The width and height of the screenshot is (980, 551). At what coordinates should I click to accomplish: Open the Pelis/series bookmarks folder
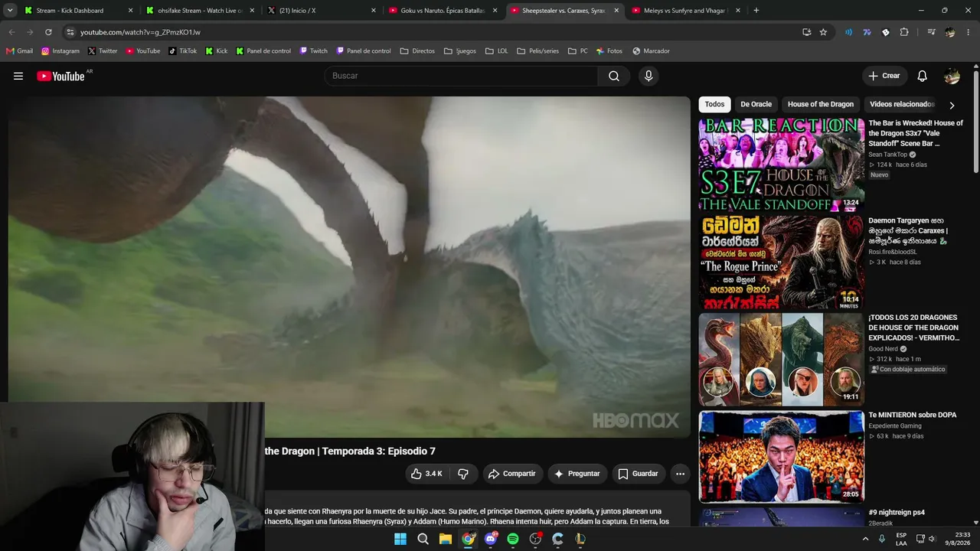click(x=538, y=51)
